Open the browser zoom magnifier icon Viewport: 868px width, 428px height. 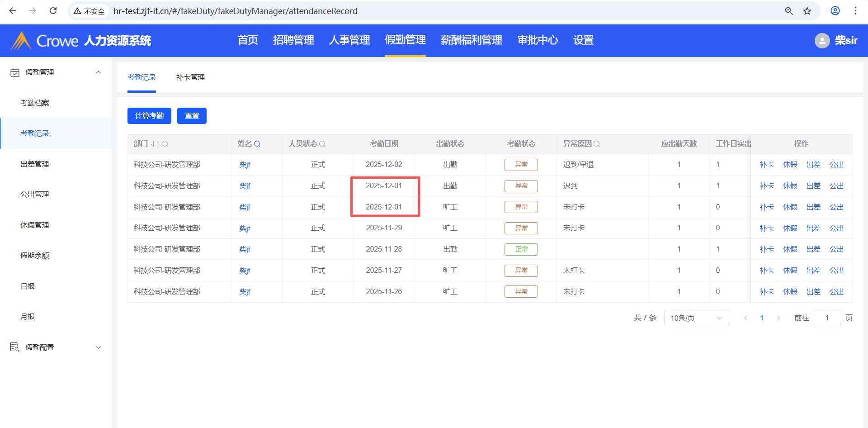click(x=789, y=11)
